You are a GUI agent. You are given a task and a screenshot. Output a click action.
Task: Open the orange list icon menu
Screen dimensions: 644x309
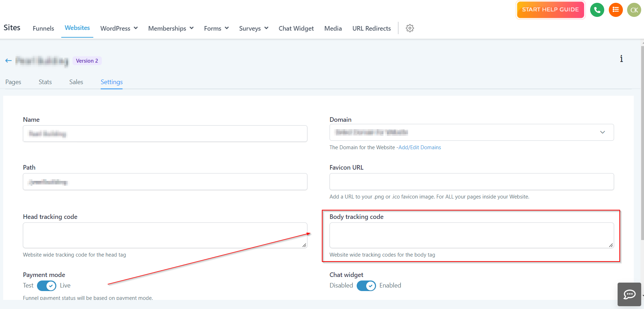[x=615, y=10]
